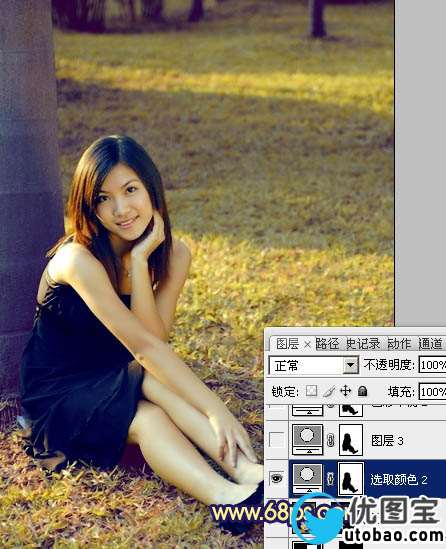Click the 不透明度 opacity value field
Viewport: 446px width, 549px height.
[433, 365]
